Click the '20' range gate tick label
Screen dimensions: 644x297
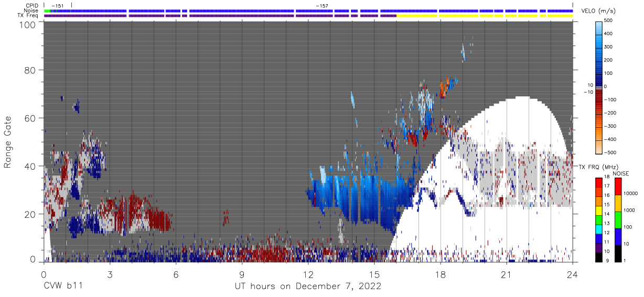click(29, 214)
